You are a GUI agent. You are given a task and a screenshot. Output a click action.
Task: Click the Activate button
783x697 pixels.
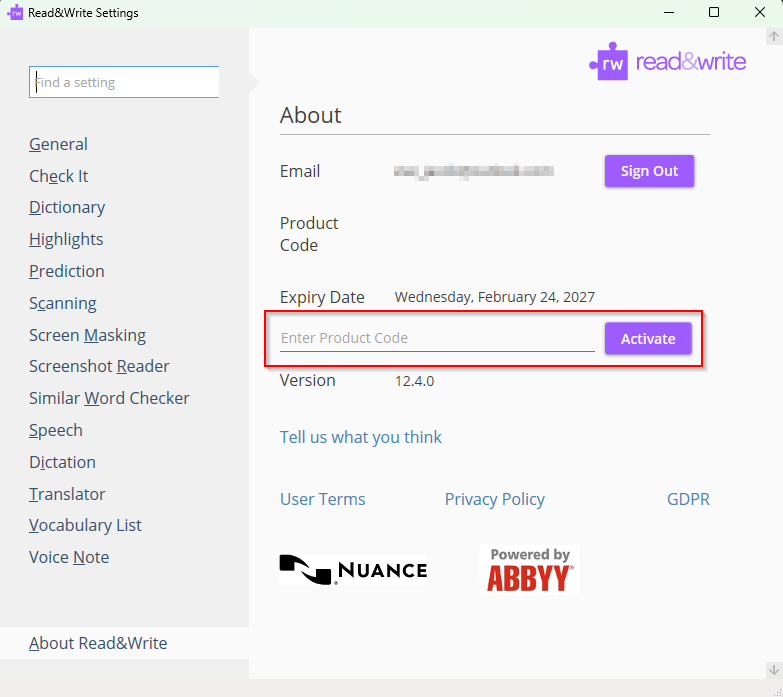(x=648, y=339)
